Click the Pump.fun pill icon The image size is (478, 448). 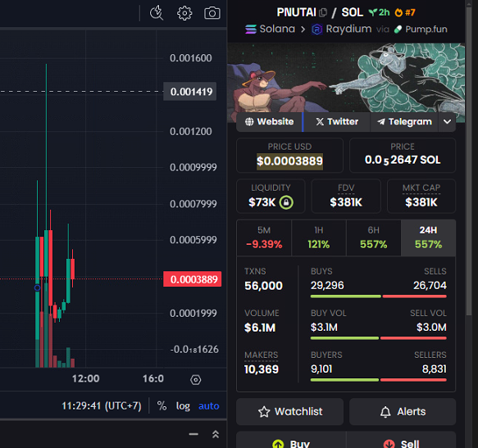398,29
